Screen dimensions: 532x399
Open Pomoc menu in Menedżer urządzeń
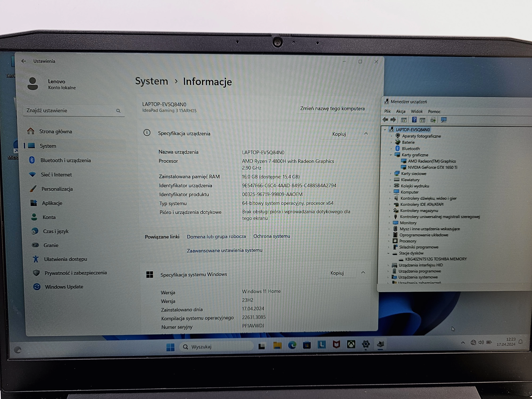(434, 112)
